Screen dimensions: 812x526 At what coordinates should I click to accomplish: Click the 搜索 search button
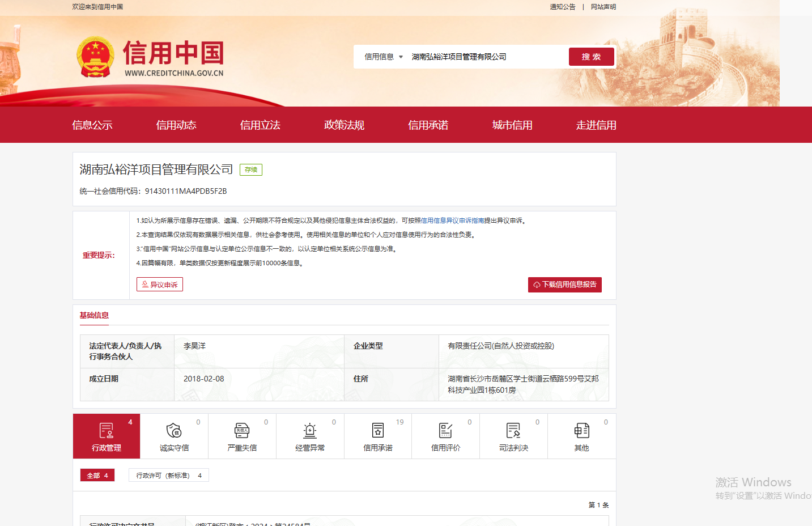pyautogui.click(x=591, y=57)
